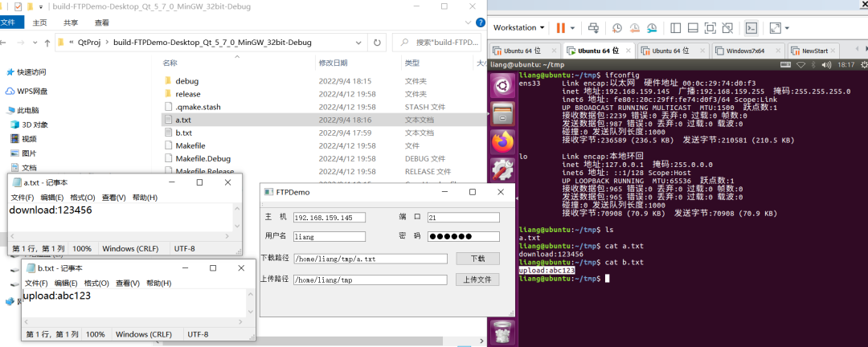This screenshot has height=347, width=868.
Task: Click the refresh button beside address bar
Action: click(x=377, y=43)
